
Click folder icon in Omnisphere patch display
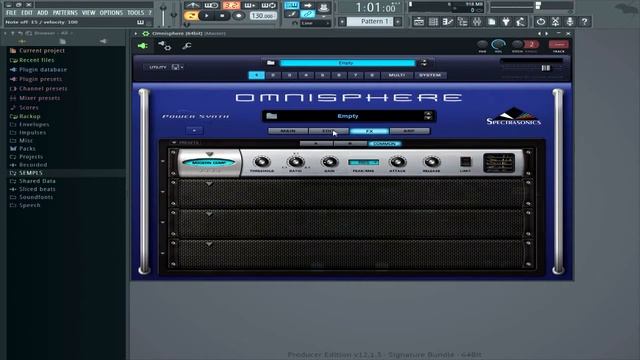tap(272, 116)
